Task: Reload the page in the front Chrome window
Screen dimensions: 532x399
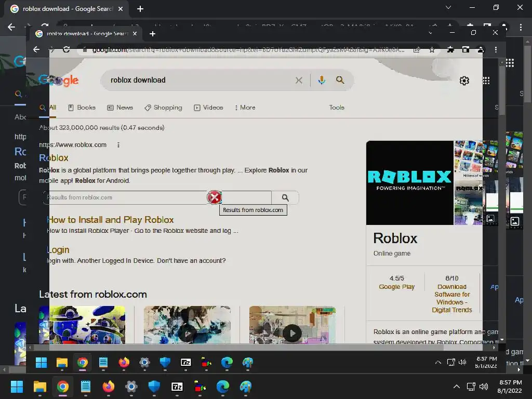Action: [x=66, y=49]
